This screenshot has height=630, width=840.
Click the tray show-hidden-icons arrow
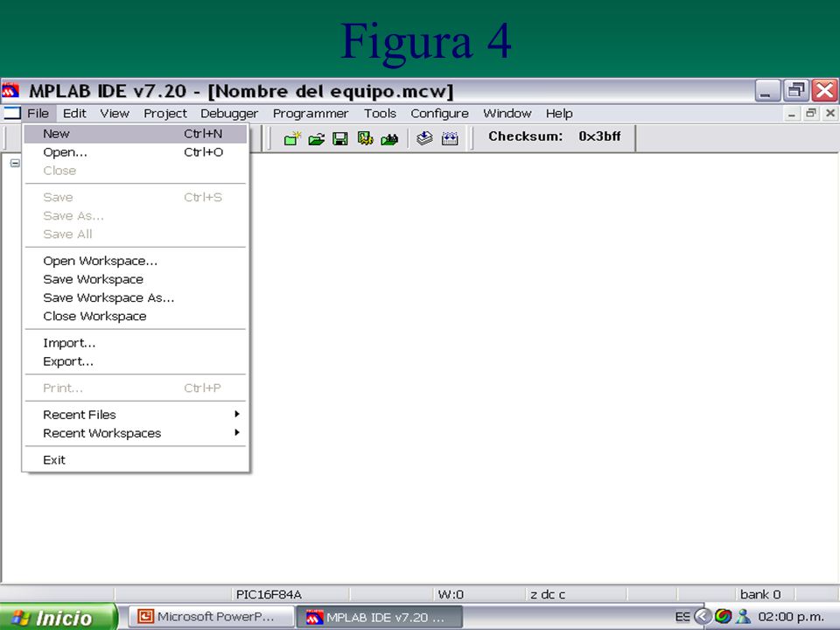tap(703, 617)
